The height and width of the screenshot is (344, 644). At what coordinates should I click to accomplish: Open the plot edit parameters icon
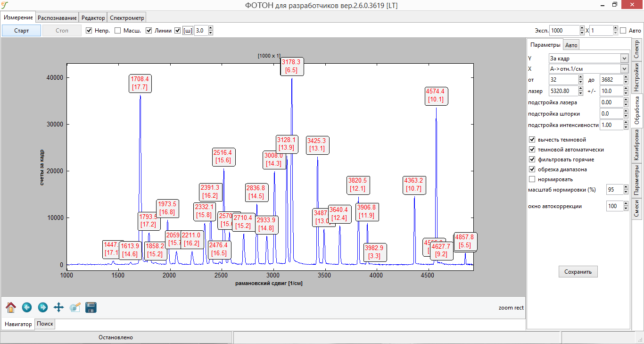click(75, 308)
